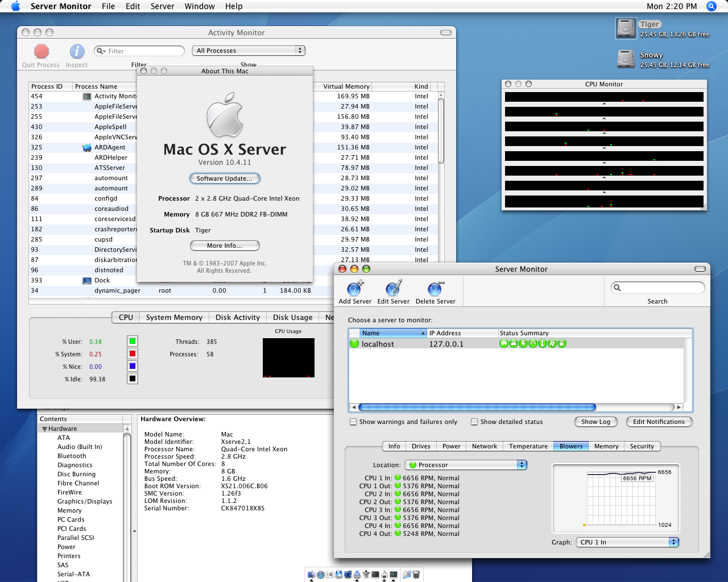This screenshot has height=582, width=728.
Task: Open the Location Processor dropdown
Action: (x=466, y=465)
